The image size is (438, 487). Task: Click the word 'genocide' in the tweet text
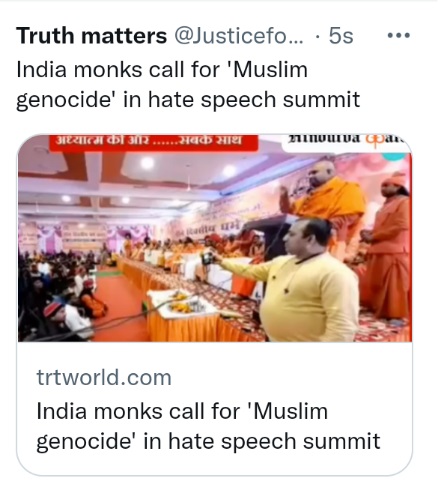click(x=64, y=100)
